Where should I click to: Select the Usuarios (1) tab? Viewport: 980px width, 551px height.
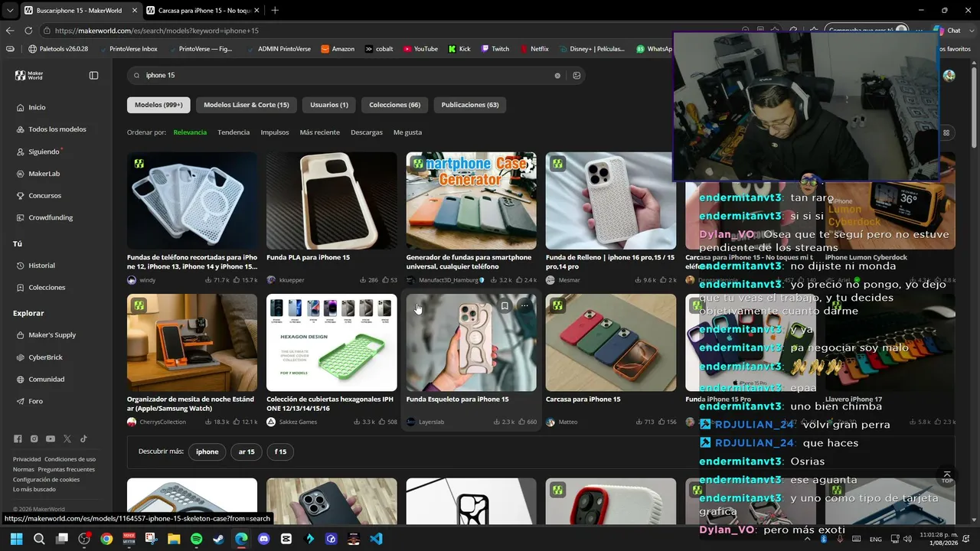coord(329,105)
